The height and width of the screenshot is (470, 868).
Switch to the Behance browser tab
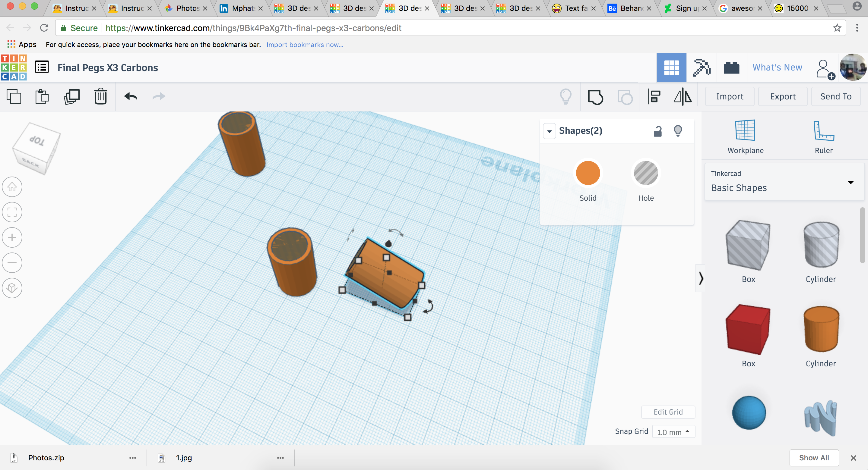[629, 8]
